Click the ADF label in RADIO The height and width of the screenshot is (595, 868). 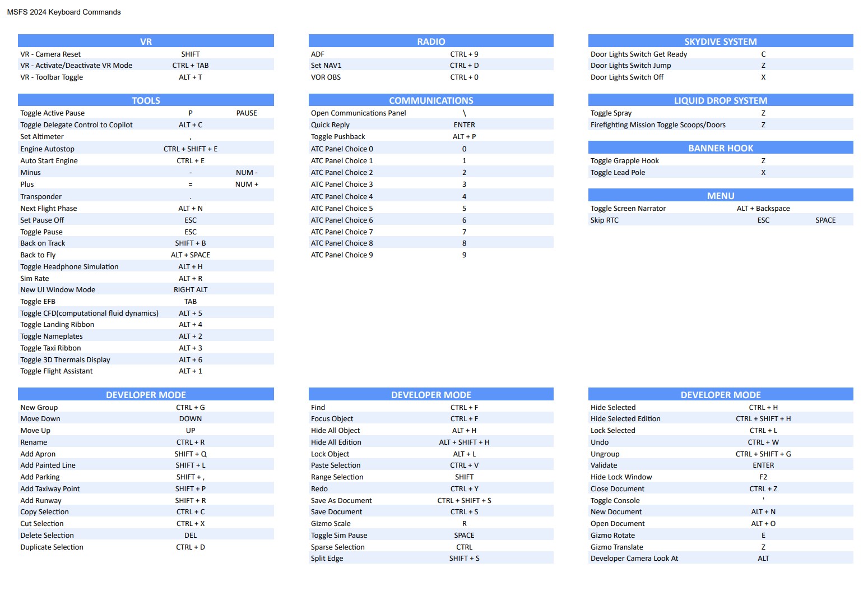(318, 54)
